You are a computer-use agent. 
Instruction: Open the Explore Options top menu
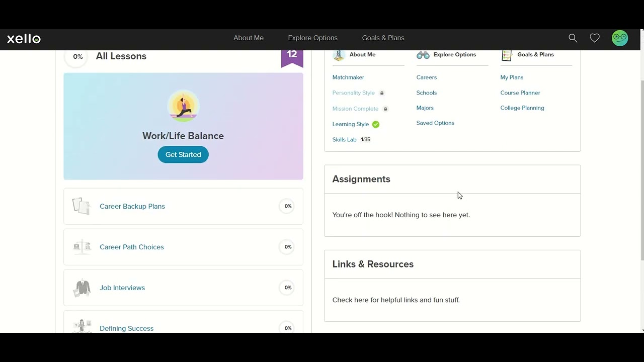click(x=313, y=38)
